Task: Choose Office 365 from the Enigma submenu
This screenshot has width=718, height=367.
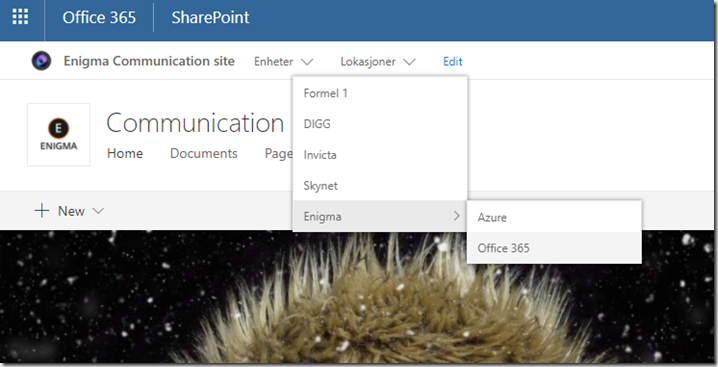Action: pos(554,248)
